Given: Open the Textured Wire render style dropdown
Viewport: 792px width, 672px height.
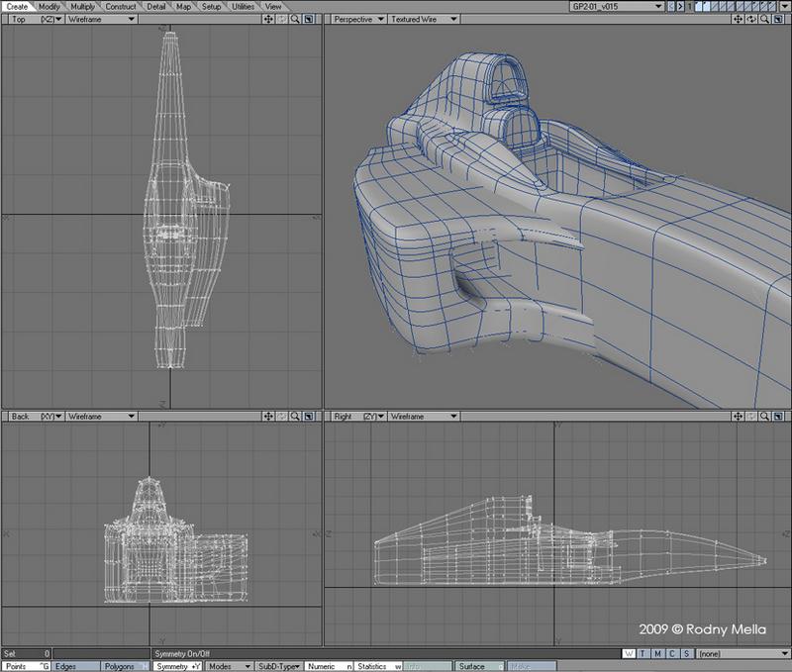Looking at the screenshot, I should [x=424, y=19].
